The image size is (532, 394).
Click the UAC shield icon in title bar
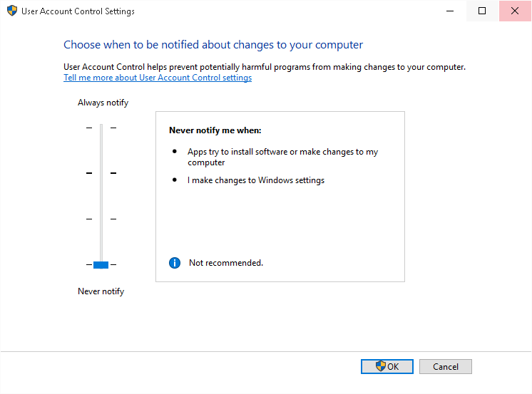(x=11, y=11)
